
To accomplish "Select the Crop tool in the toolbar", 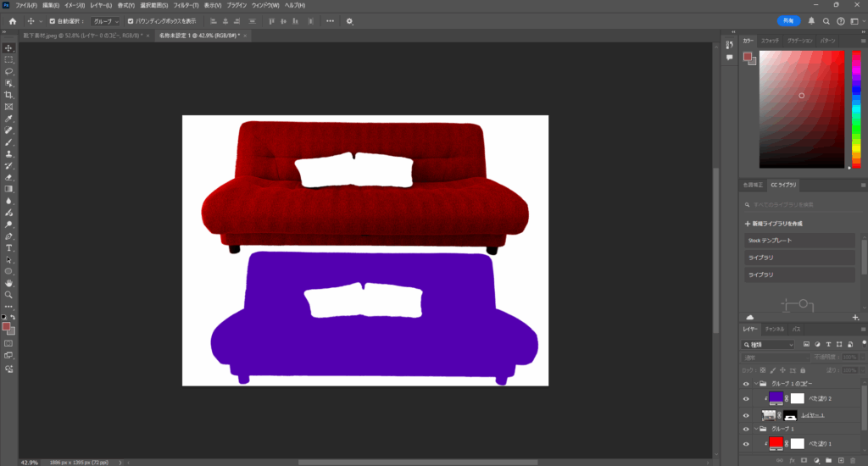I will (x=8, y=96).
